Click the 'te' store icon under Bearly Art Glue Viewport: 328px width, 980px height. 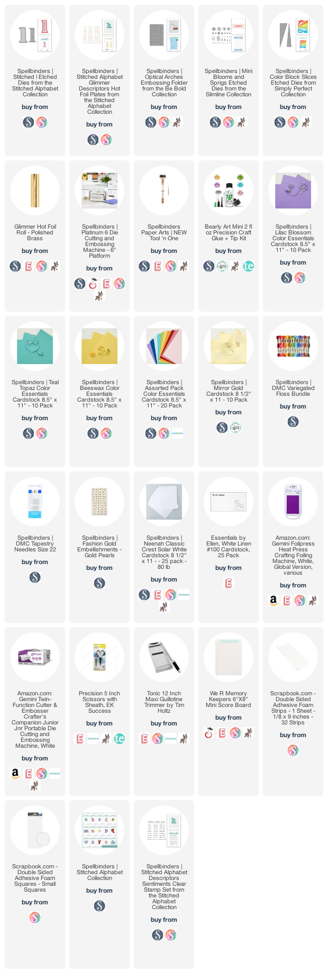point(249,266)
